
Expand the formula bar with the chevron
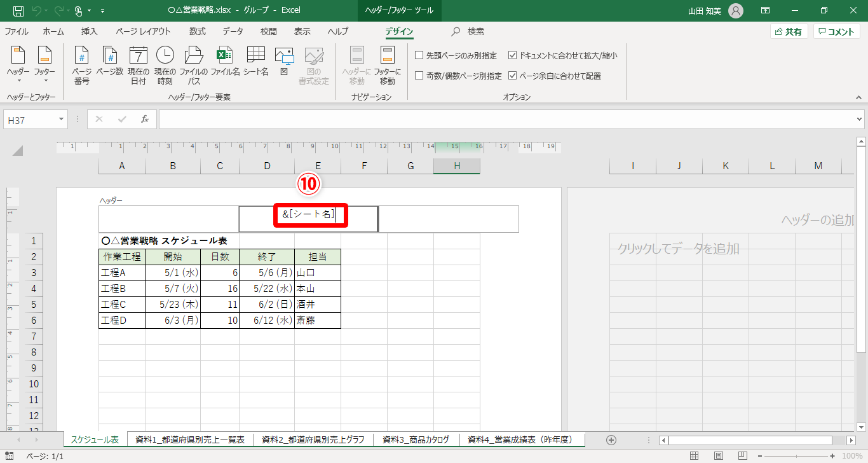pos(860,119)
